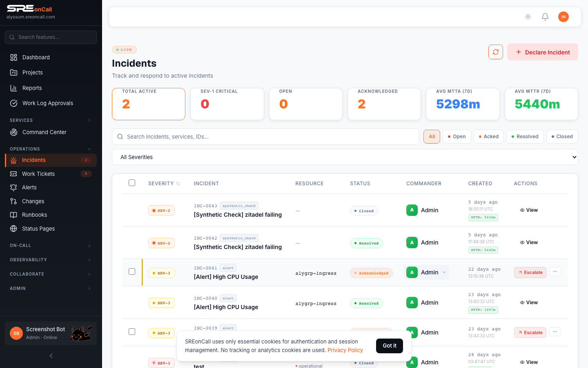The height and width of the screenshot is (368, 588).
Task: Open Status Pages globe icon
Action: click(13, 229)
